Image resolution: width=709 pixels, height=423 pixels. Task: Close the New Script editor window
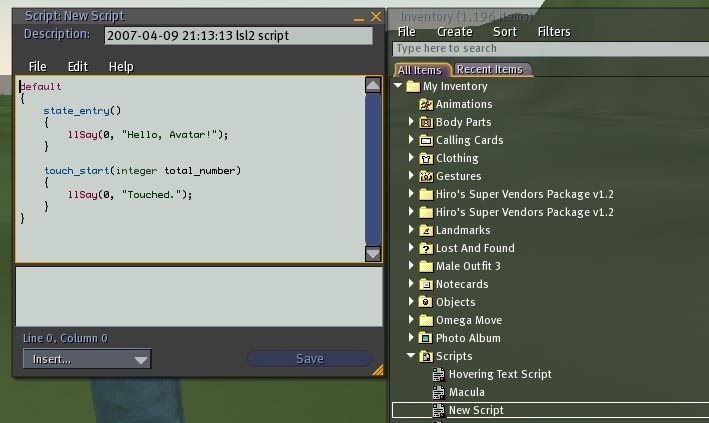(x=376, y=17)
